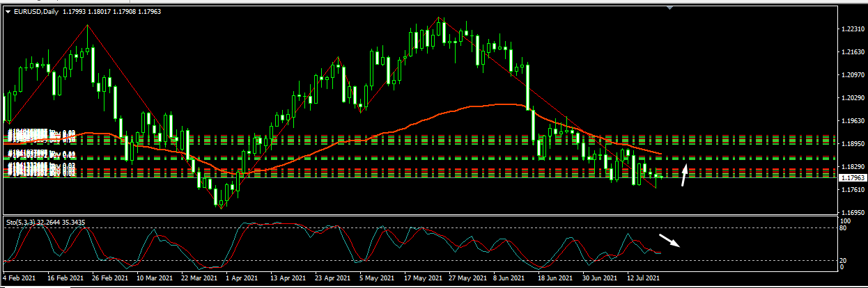Click the chart shift triangle on top edge
Image resolution: width=868 pixels, height=288 pixels.
(670, 8)
